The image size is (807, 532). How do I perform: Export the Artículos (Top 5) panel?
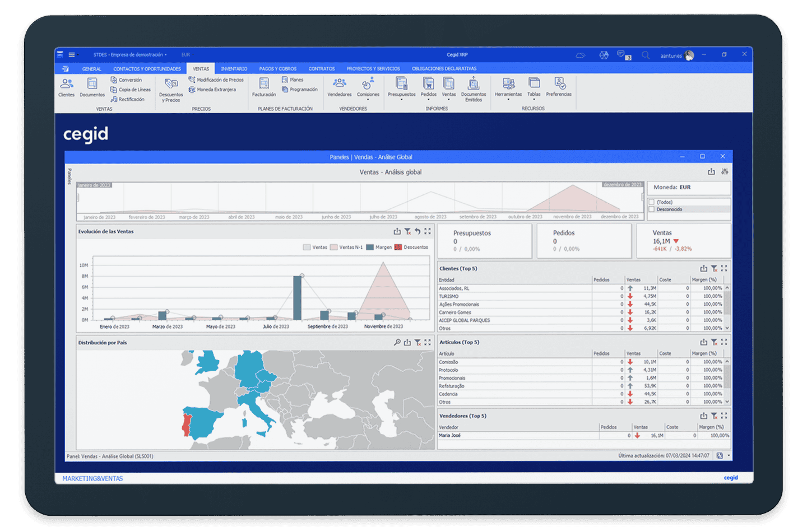[703, 342]
